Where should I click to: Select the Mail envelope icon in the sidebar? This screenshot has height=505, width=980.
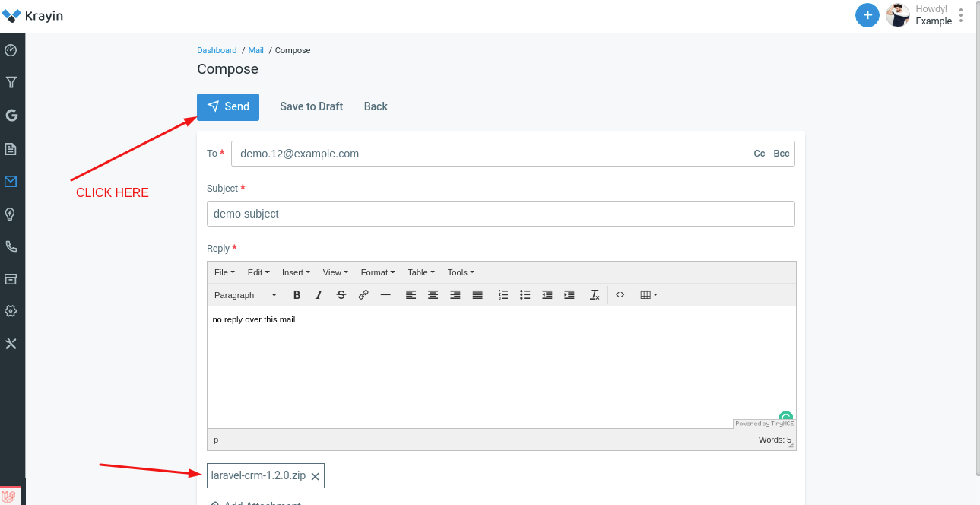coord(11,181)
